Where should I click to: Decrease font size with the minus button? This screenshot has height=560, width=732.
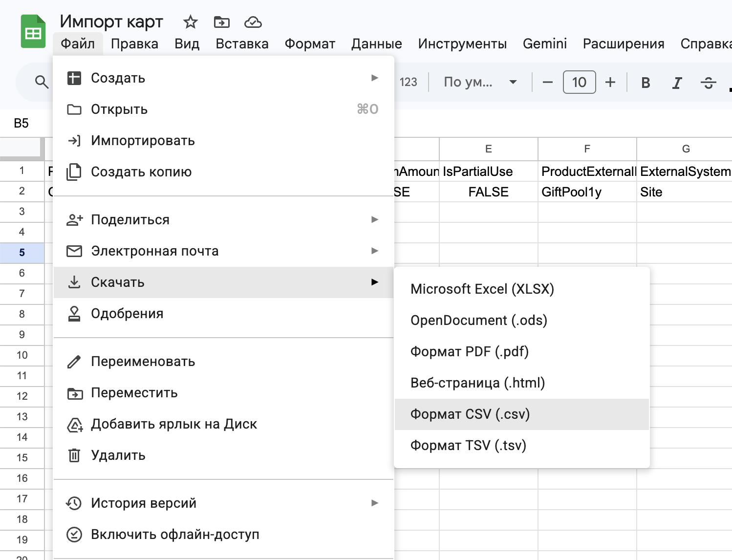548,82
